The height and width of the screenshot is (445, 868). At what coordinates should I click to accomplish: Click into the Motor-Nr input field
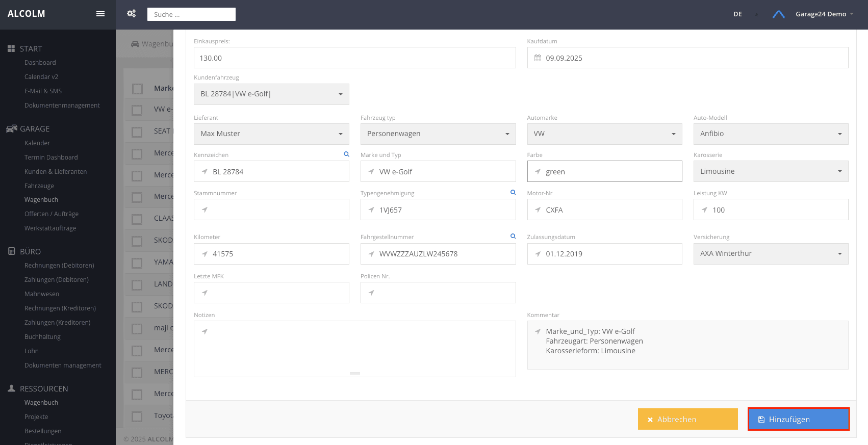click(x=604, y=210)
